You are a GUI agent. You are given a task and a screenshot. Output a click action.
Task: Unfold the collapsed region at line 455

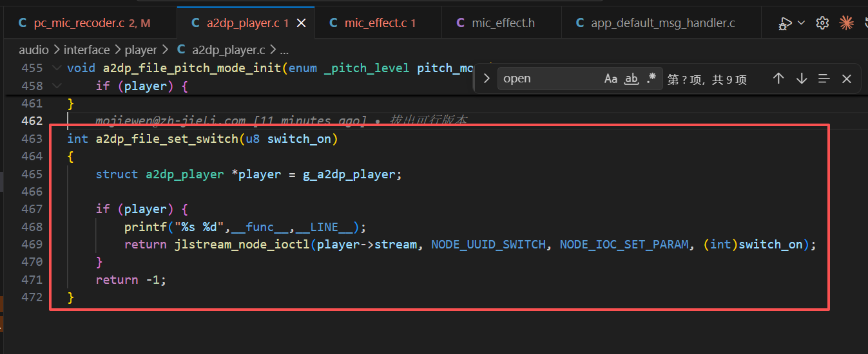57,68
